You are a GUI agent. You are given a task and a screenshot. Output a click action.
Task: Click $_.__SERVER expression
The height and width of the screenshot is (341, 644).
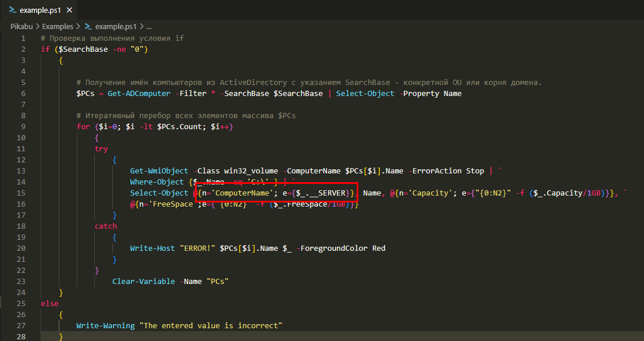(321, 193)
